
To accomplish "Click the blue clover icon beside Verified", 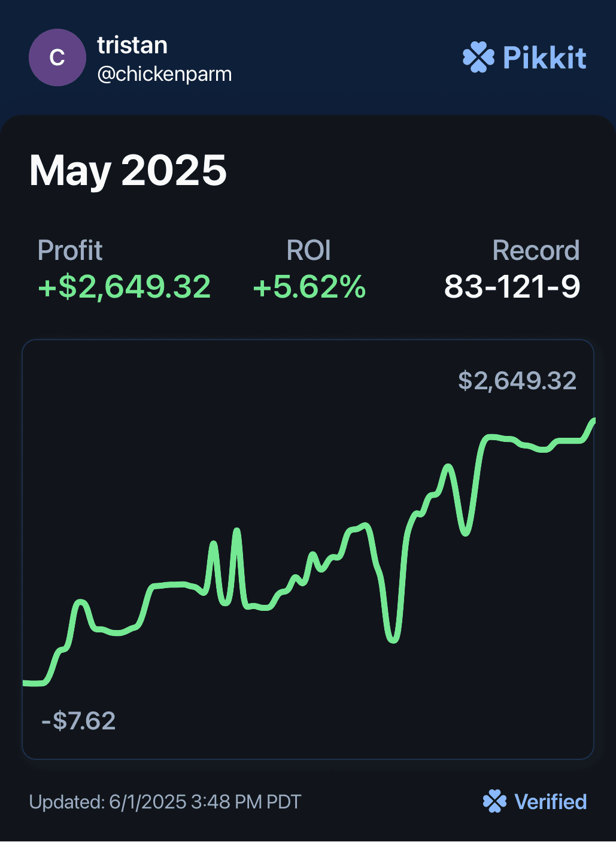I will click(x=494, y=801).
